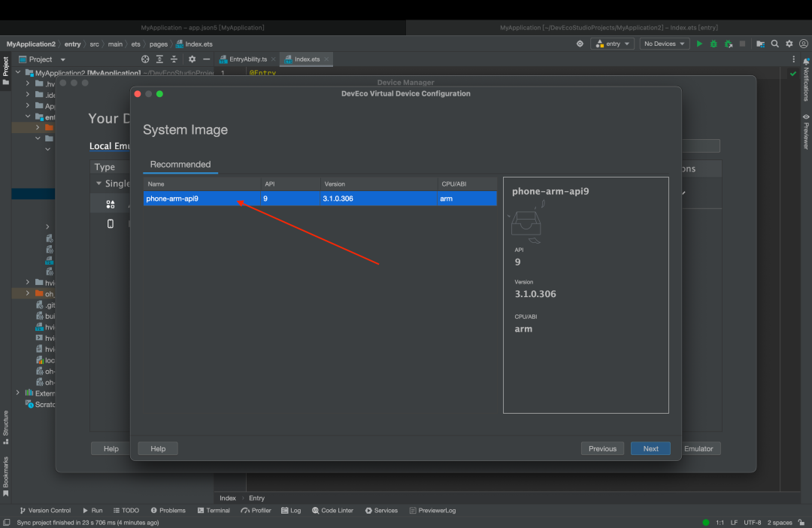Open the Project vertical side tab
812x528 pixels.
pyautogui.click(x=6, y=71)
